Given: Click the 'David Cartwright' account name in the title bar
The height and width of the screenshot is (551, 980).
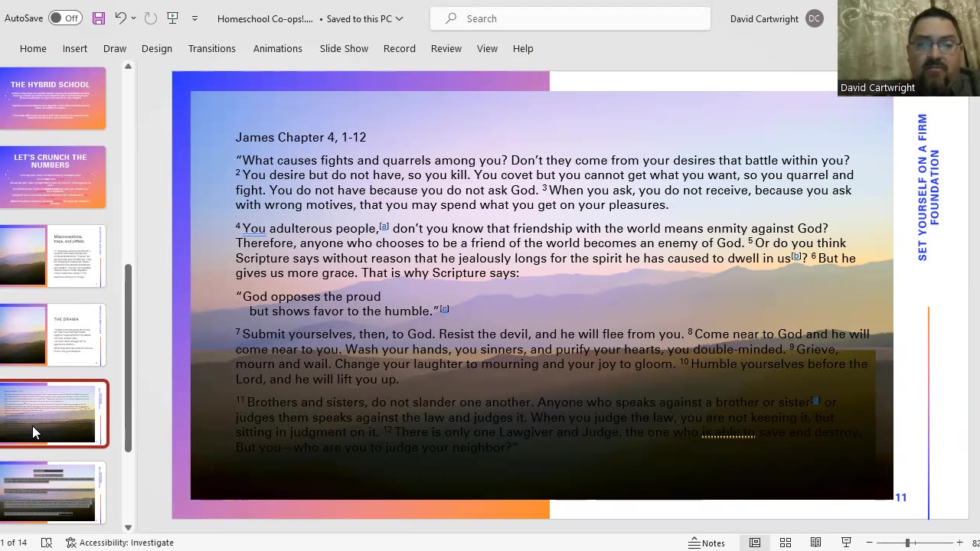Looking at the screenshot, I should pyautogui.click(x=764, y=18).
